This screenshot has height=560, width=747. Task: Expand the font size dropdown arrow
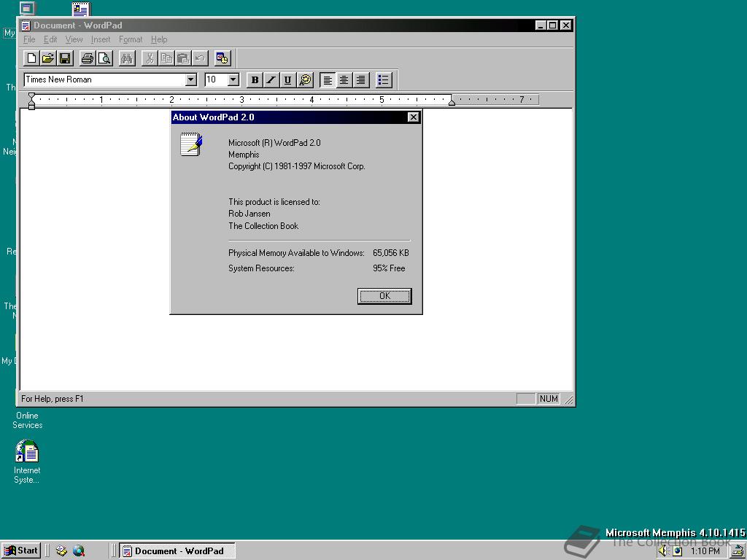click(233, 79)
